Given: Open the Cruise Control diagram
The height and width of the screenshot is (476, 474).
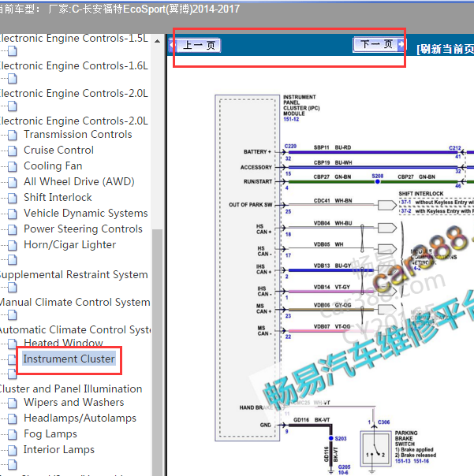Looking at the screenshot, I should [58, 150].
